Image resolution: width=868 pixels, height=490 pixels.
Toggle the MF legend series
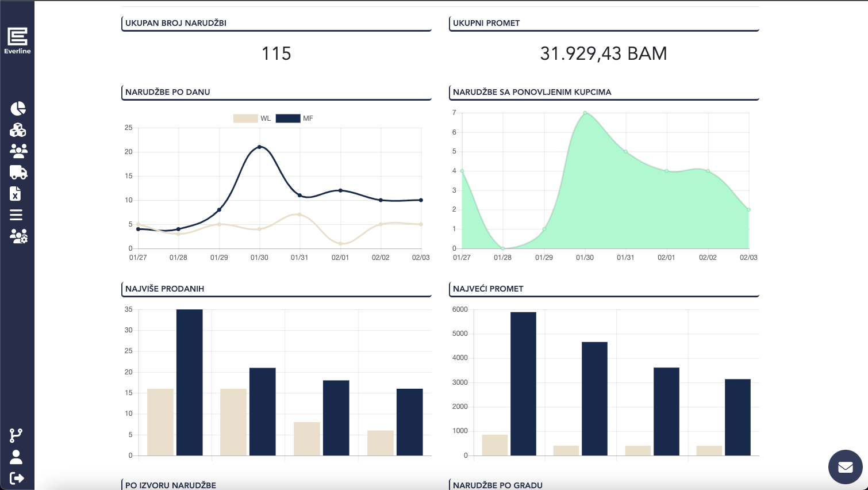click(x=294, y=118)
